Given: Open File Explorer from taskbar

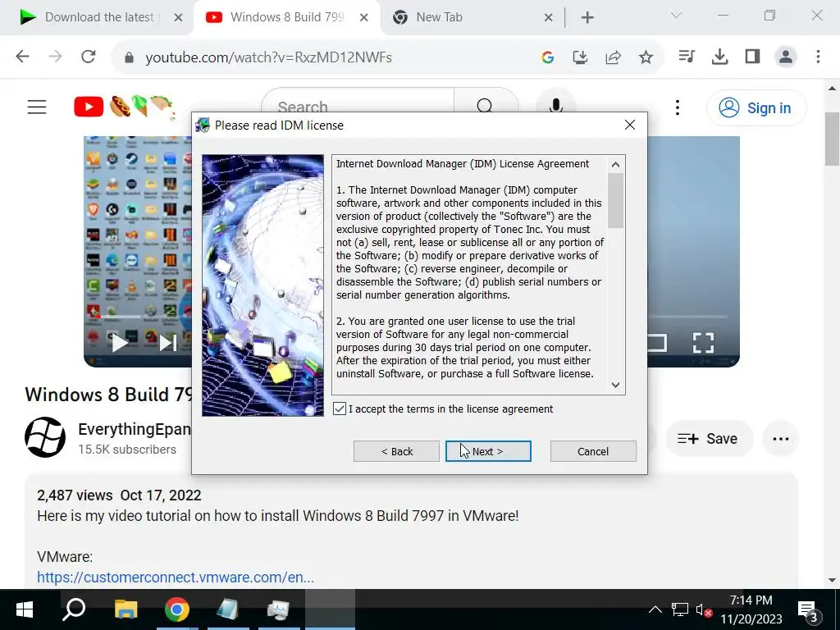Looking at the screenshot, I should [x=126, y=609].
